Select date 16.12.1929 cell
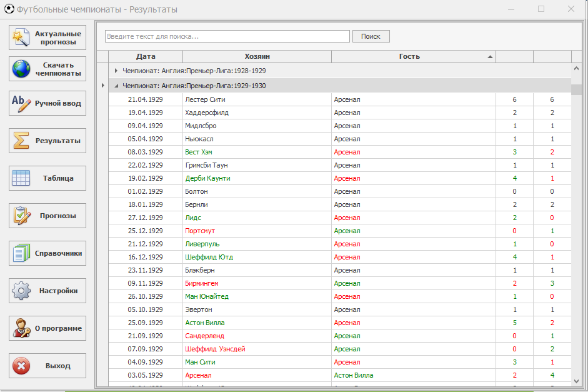The image size is (588, 392). (146, 257)
